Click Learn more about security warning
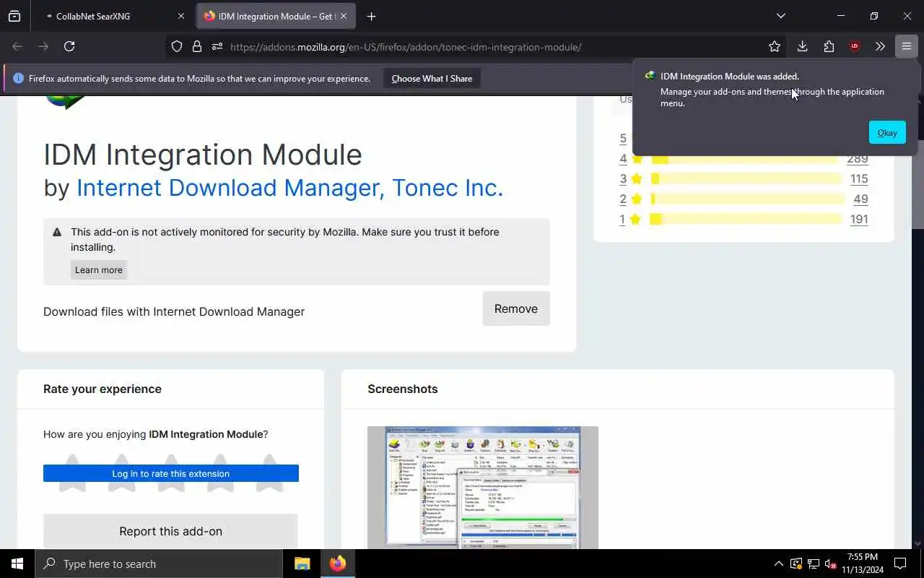 99,269
